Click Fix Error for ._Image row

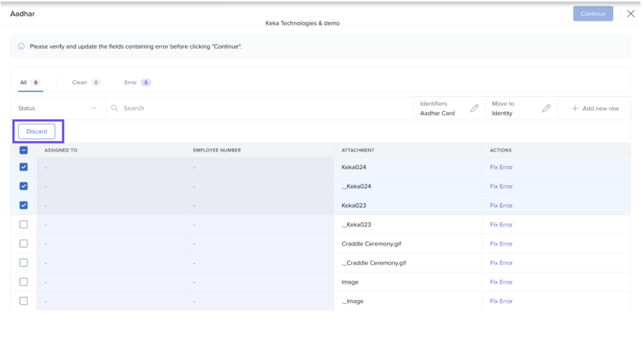[x=501, y=301]
